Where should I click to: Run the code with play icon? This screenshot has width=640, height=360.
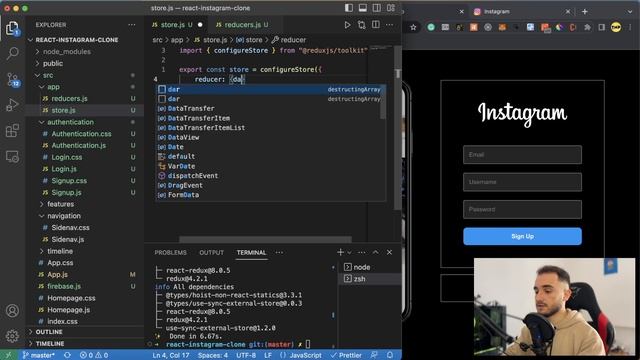347,25
